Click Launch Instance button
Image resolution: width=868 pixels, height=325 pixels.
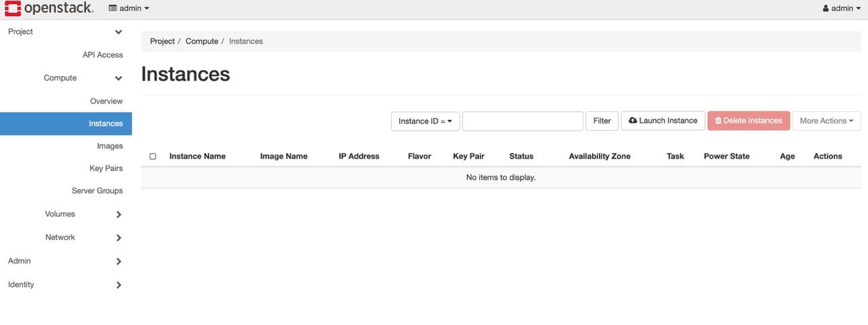coord(663,121)
